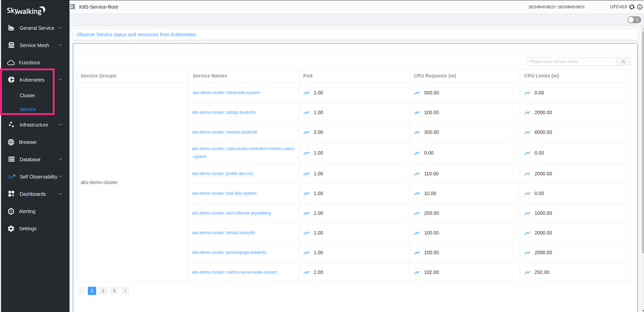Open the info icon in top right

pyautogui.click(x=640, y=7)
